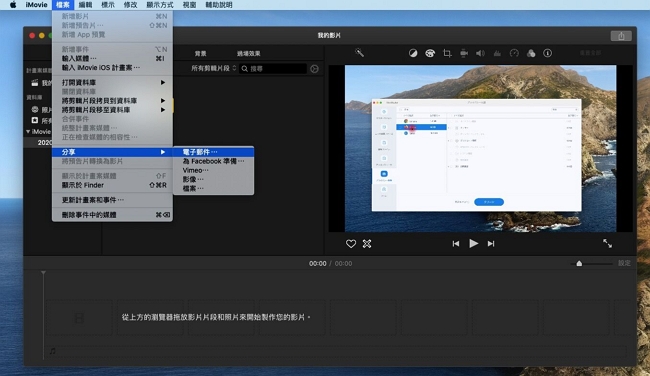Choose 影像 share option
This screenshot has width=650, height=376.
213,180
